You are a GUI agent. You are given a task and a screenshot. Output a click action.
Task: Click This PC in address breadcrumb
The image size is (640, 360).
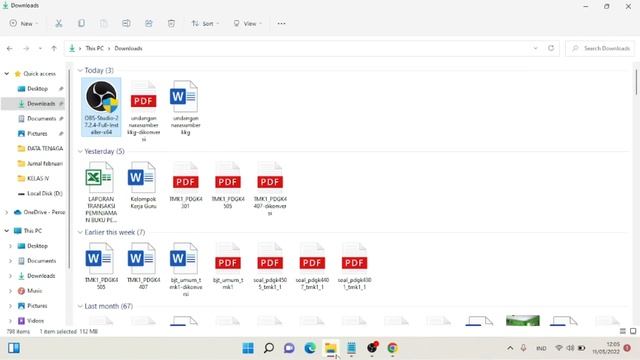(95, 48)
